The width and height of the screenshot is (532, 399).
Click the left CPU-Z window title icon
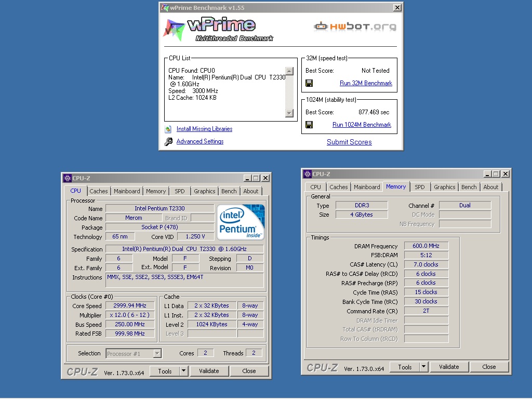(68, 178)
